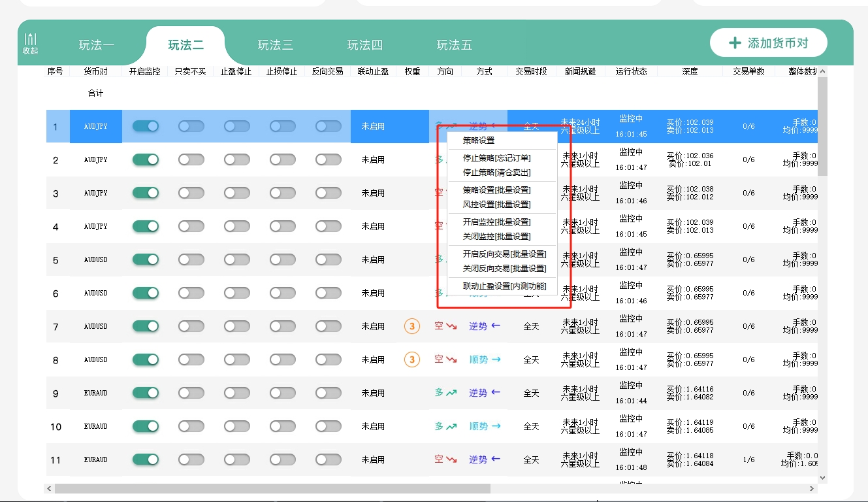Click row 7 weight badge 3
Image resolution: width=868 pixels, height=502 pixels.
pos(411,326)
